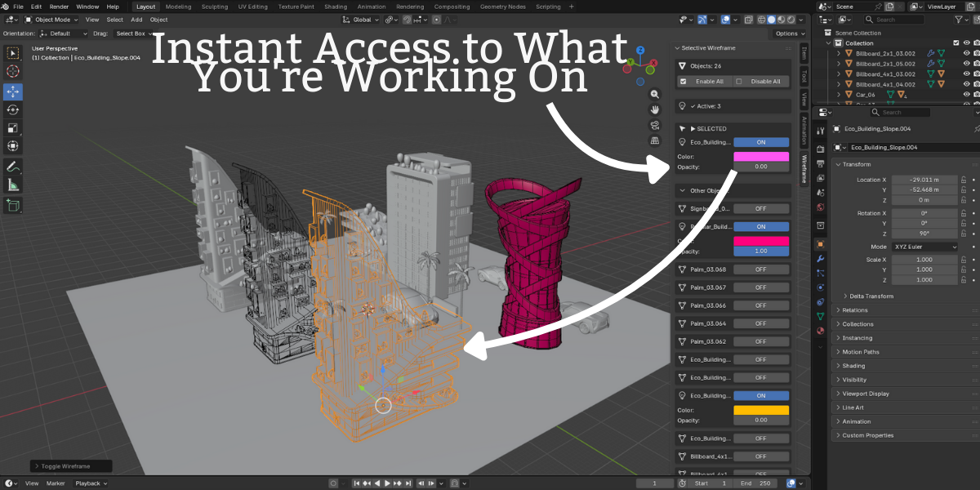The height and width of the screenshot is (490, 980).
Task: Open the Material properties sphere tab
Action: click(820, 331)
